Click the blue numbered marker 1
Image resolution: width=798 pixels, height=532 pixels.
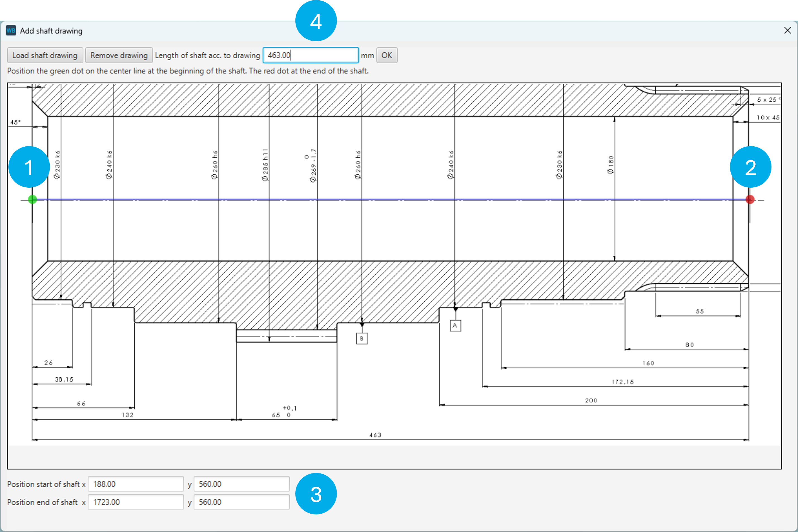29,167
